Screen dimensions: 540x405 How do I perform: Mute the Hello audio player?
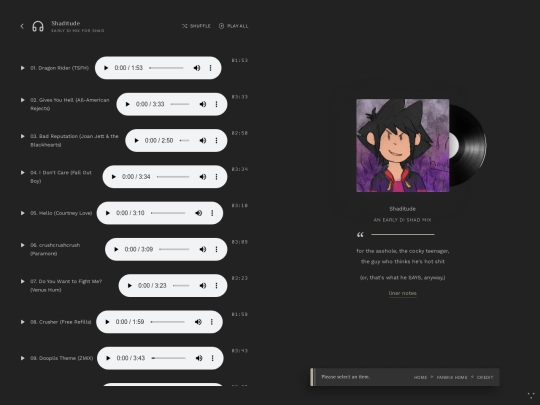point(199,213)
